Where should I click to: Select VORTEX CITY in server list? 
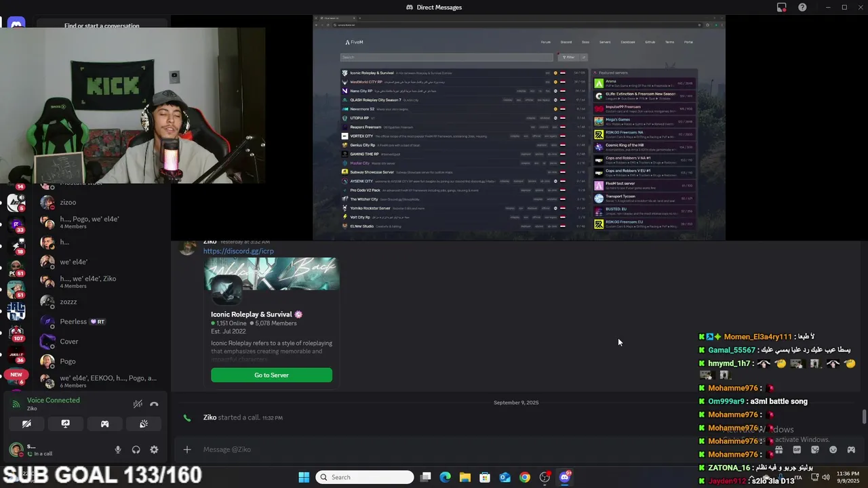pyautogui.click(x=465, y=136)
